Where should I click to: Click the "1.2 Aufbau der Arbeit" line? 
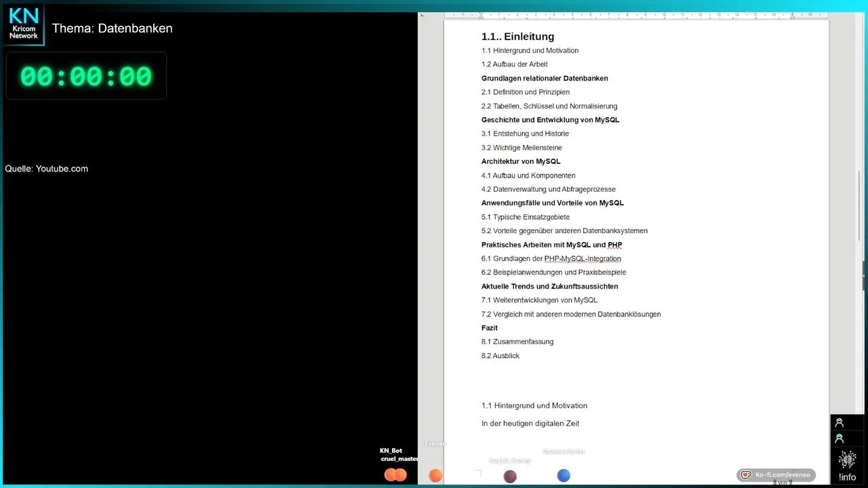click(x=515, y=64)
